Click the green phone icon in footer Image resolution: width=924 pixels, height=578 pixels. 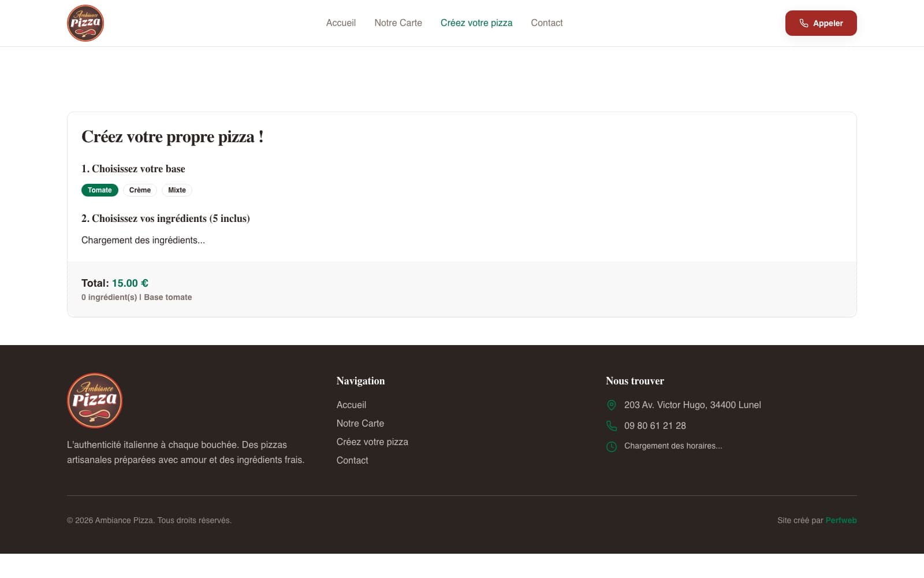(612, 426)
